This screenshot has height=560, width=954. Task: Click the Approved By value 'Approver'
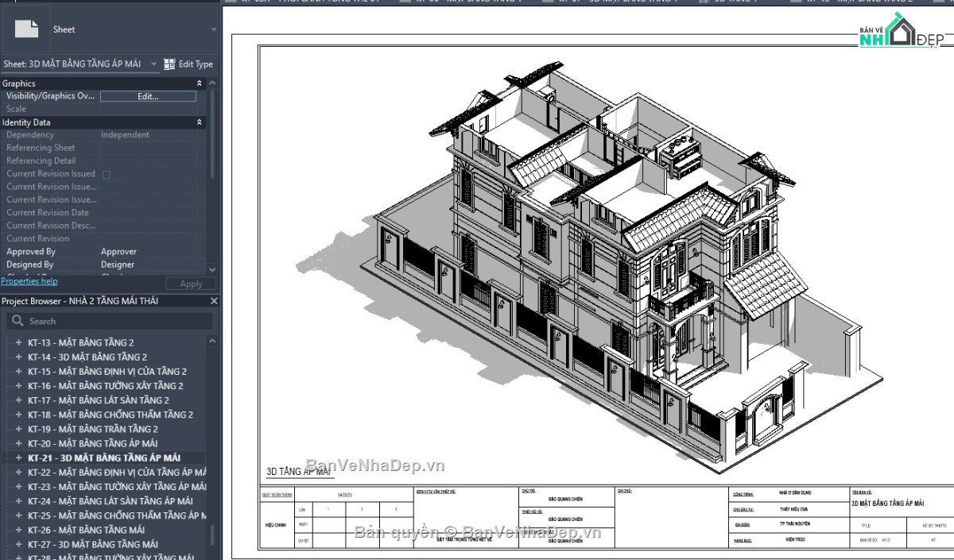[118, 252]
